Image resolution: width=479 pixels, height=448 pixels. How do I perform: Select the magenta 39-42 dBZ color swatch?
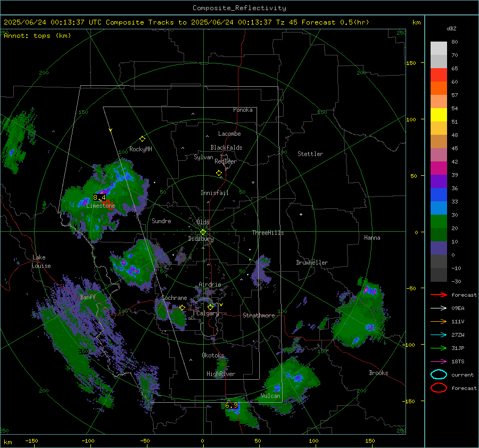tap(439, 168)
